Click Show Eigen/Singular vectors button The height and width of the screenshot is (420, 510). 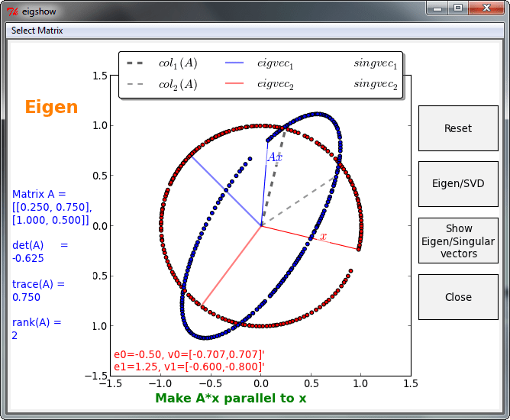click(458, 241)
